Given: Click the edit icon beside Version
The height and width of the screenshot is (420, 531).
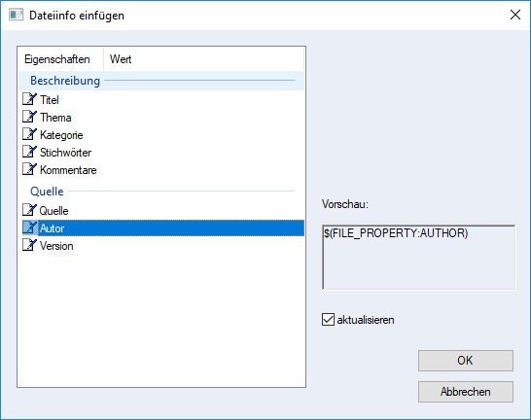Looking at the screenshot, I should click(x=29, y=245).
